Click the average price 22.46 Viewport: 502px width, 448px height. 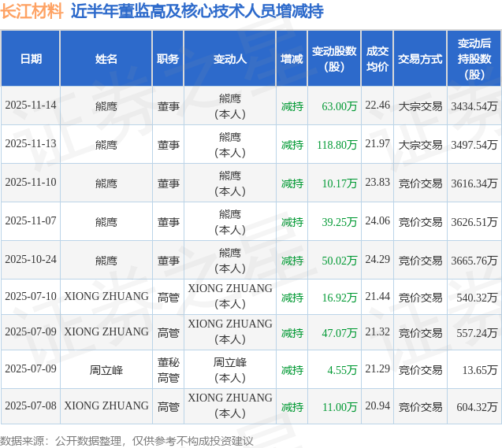point(377,106)
